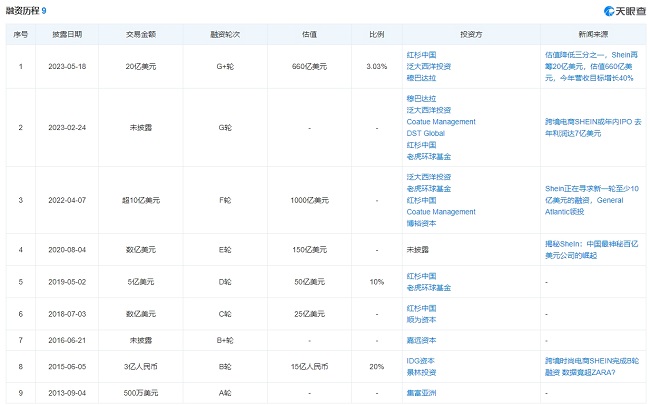Click the 投资方 column header
The height and width of the screenshot is (405, 650).
pos(471,34)
